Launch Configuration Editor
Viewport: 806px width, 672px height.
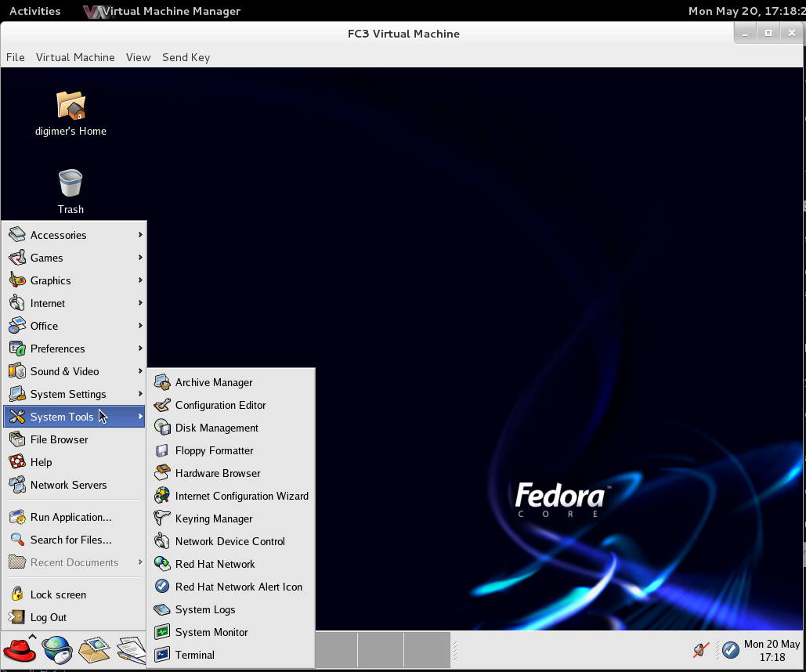click(x=231, y=405)
